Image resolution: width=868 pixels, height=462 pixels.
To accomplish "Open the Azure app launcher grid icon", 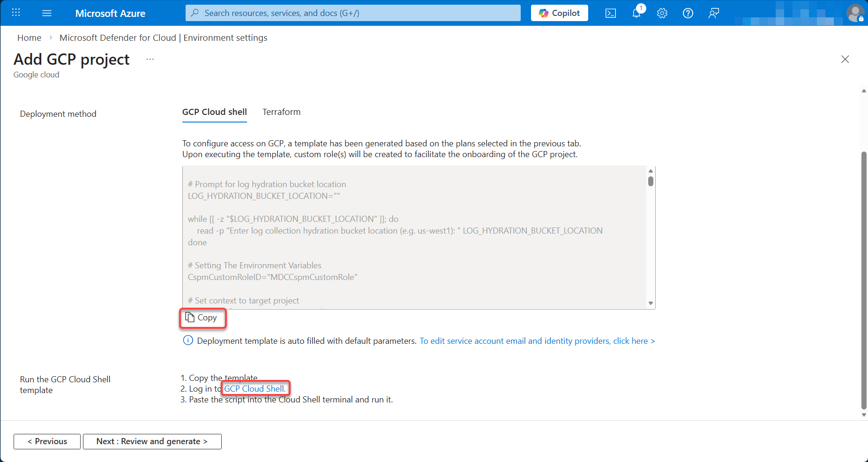I will point(16,13).
